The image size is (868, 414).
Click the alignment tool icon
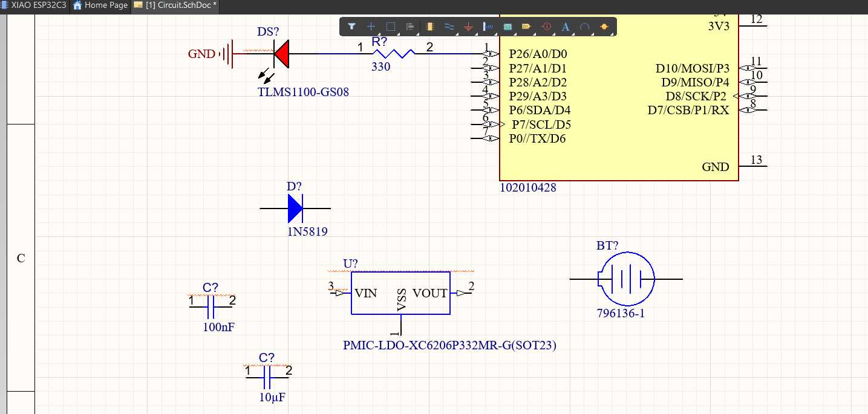(410, 27)
